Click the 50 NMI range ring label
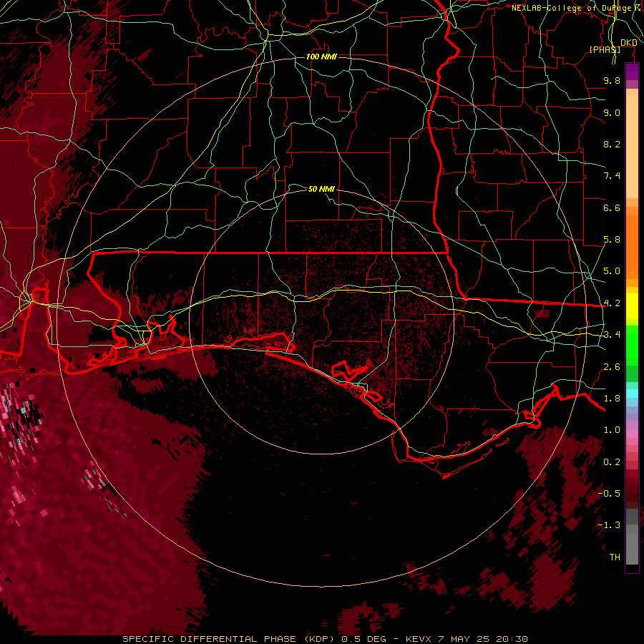The image size is (644, 644). coord(321,189)
